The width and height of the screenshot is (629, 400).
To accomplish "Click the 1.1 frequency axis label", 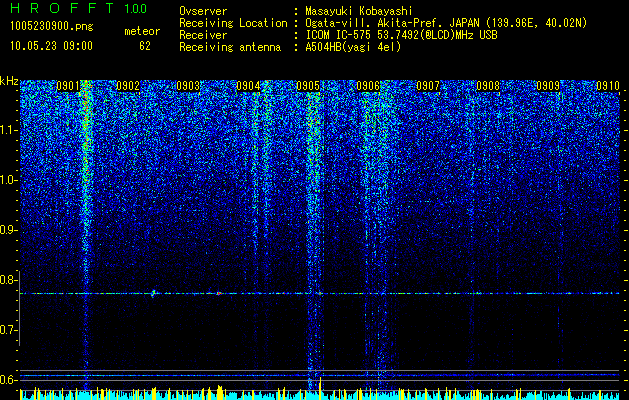I will coord(8,130).
